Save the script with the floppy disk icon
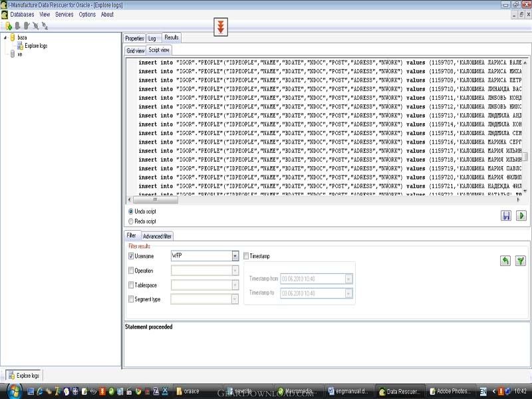 [507, 215]
